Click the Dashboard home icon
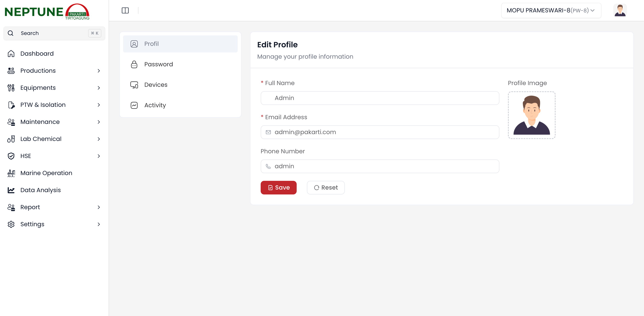This screenshot has width=644, height=316. (11, 54)
